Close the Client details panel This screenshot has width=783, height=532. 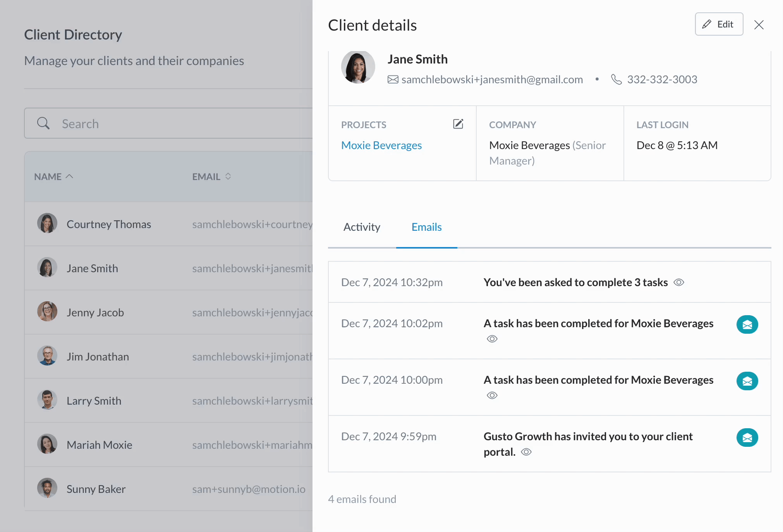click(759, 25)
